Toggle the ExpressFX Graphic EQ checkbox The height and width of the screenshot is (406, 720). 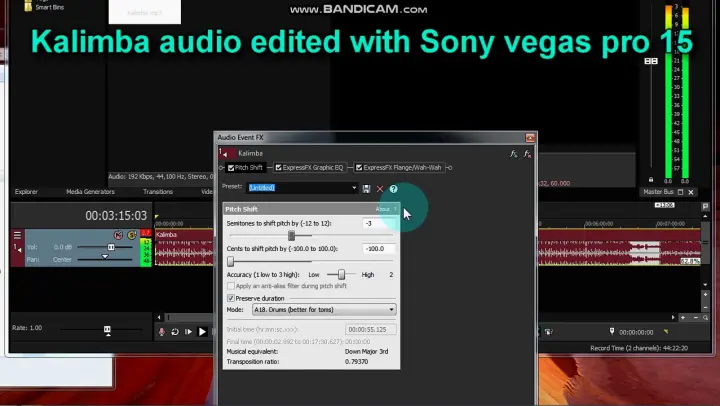pos(278,168)
